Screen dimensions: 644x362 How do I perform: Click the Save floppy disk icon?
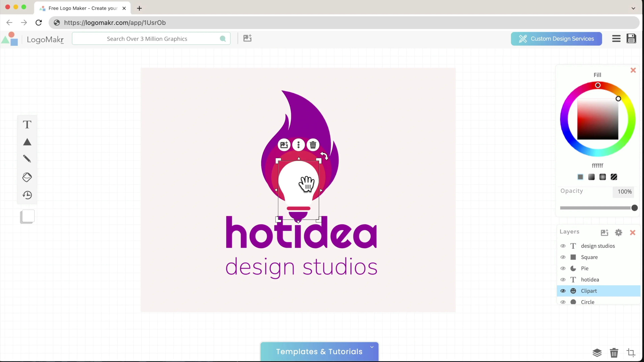[x=631, y=39]
